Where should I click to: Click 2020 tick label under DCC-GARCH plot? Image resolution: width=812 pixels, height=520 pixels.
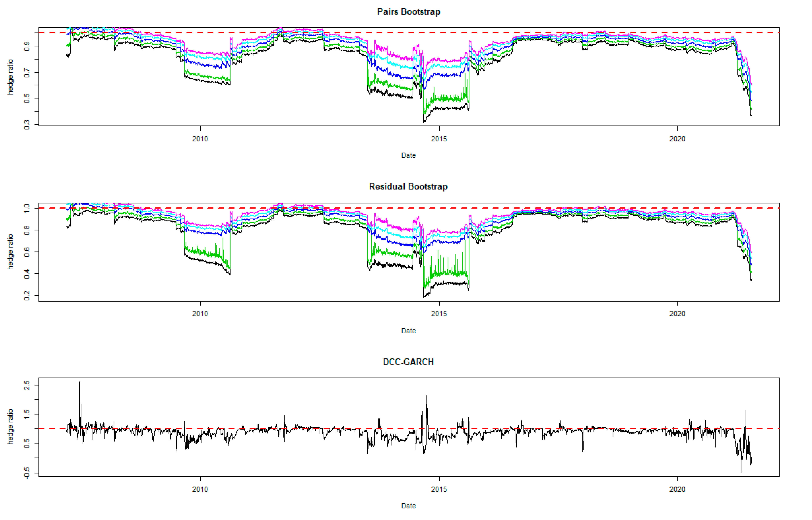coord(677,489)
